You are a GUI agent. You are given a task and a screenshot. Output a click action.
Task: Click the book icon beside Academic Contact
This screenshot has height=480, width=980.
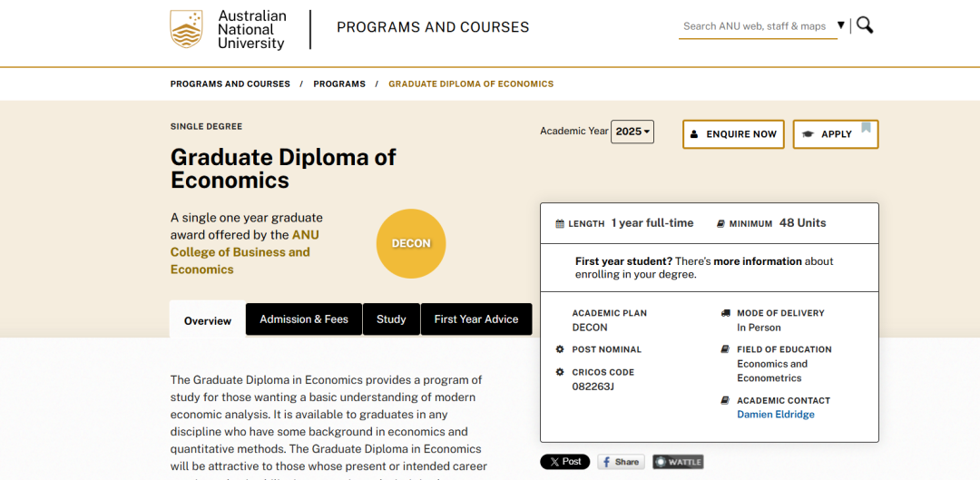[x=725, y=400]
